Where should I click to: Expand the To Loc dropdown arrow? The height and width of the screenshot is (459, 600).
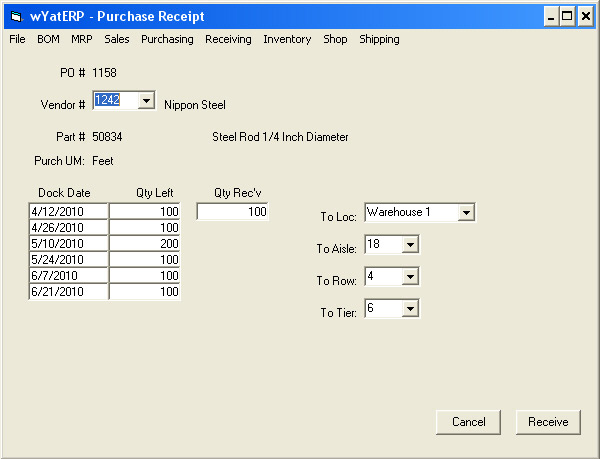[x=466, y=212]
